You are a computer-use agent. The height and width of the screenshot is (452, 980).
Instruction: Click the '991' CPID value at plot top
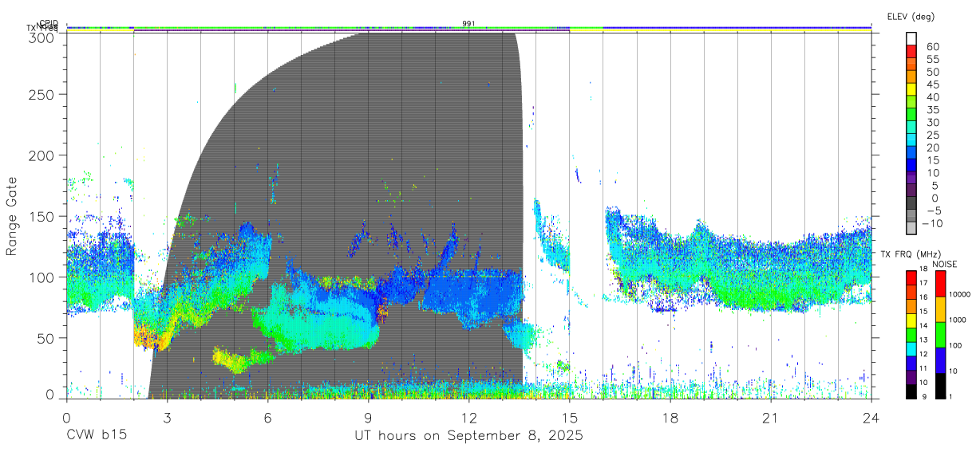(x=468, y=24)
